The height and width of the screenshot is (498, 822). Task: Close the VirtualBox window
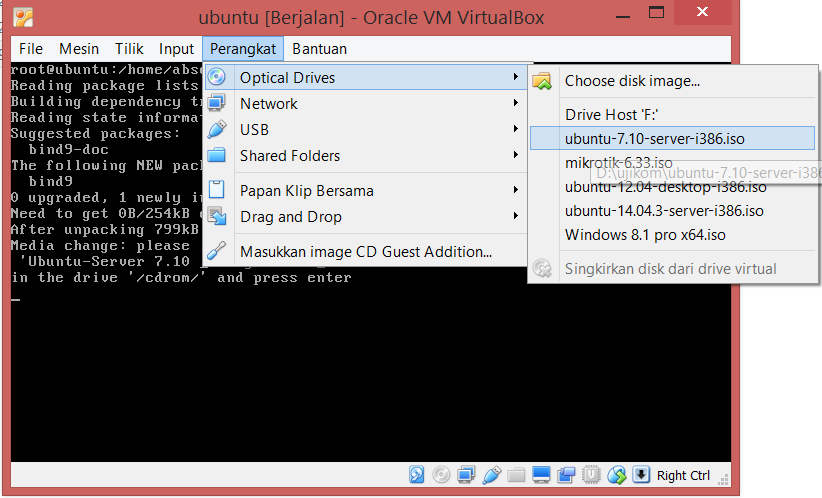tap(702, 12)
